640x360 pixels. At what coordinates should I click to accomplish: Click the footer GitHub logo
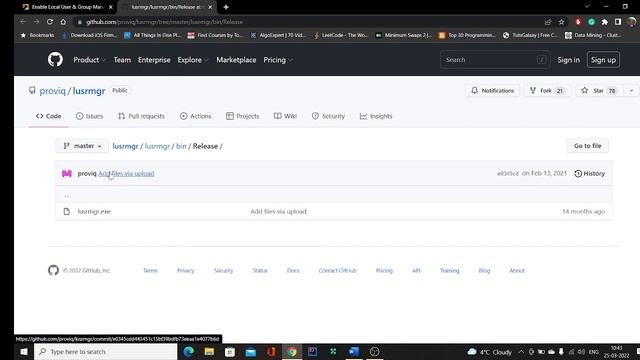(x=53, y=270)
